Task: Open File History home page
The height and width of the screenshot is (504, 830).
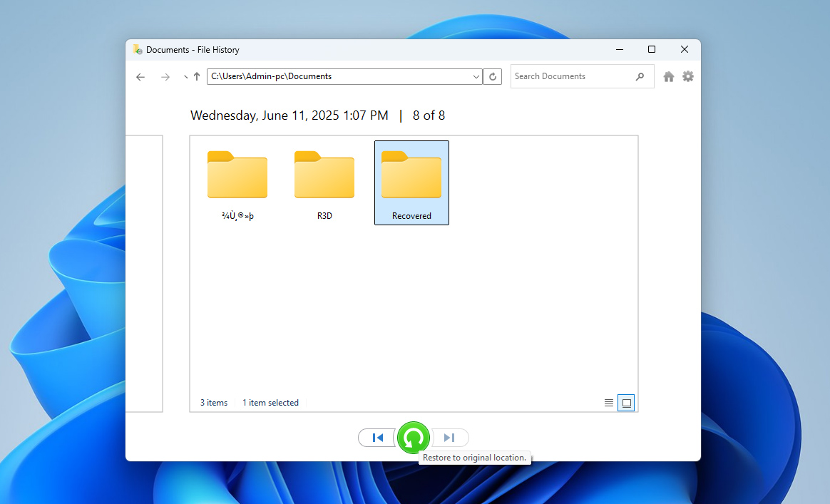Action: pos(668,76)
